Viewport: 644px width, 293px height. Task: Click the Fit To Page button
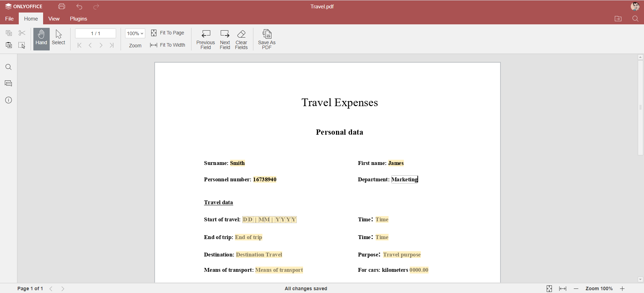pos(168,33)
